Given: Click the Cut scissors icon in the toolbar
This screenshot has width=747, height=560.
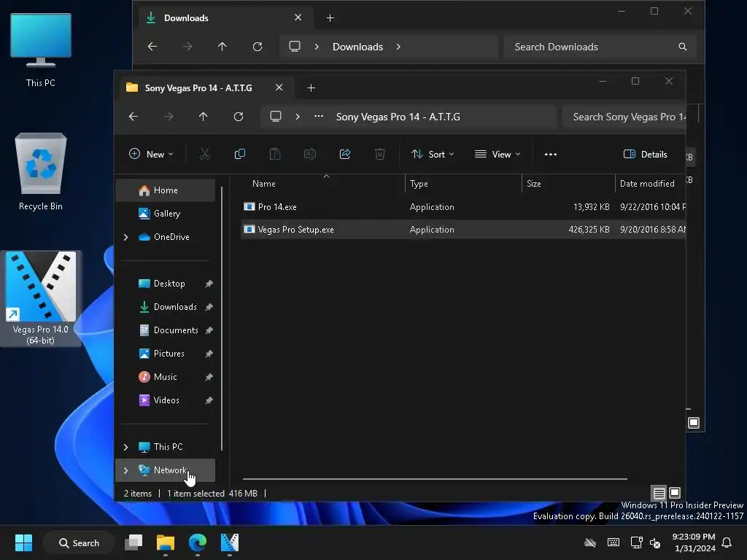Looking at the screenshot, I should tap(204, 155).
